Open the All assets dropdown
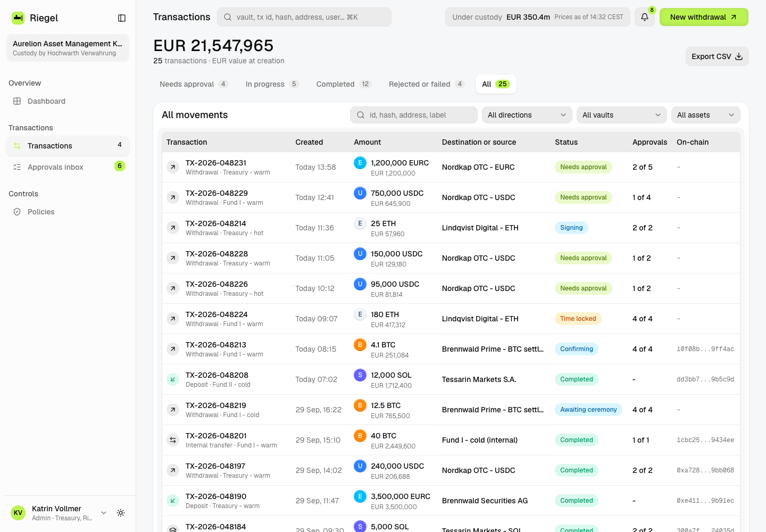766x532 pixels. [x=706, y=115]
